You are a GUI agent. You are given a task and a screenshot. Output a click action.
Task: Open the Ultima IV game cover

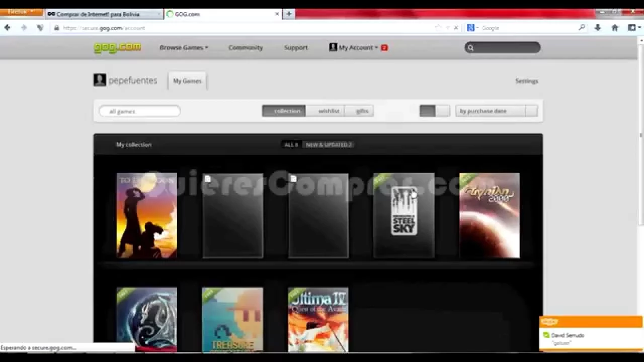pos(318,319)
